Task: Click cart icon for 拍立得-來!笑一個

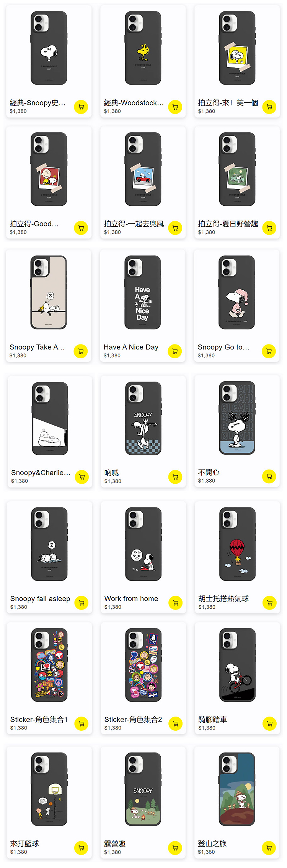Action: [x=269, y=107]
